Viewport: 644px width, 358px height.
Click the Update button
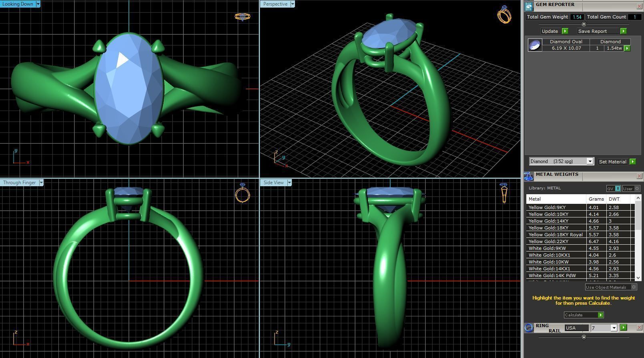[x=550, y=31]
